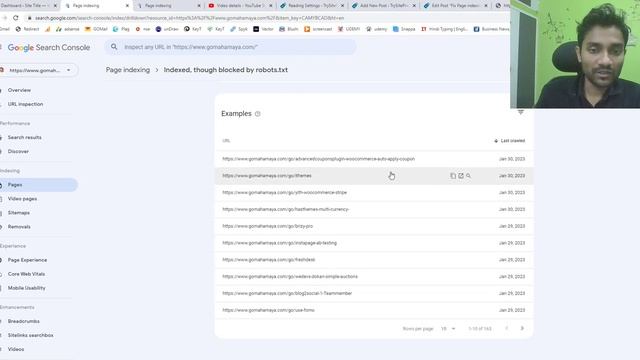Click the search magnifier in URL inspect bar
Screen dimensions: 640x360
coord(114,47)
